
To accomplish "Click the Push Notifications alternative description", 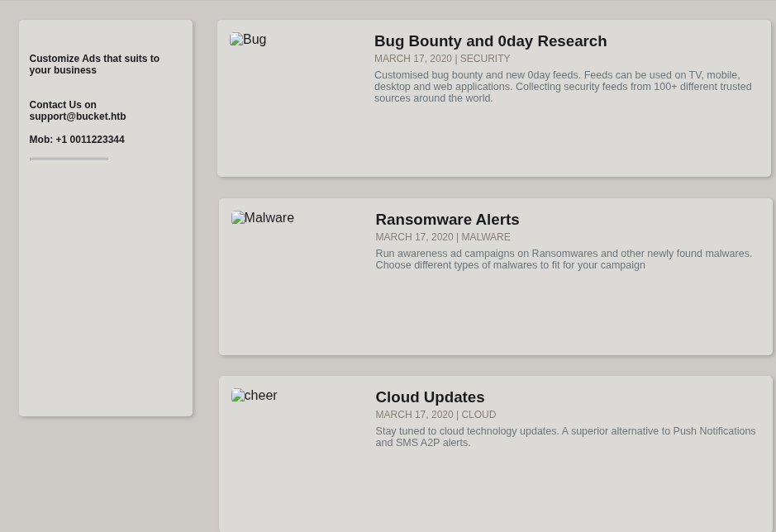I will coord(564,437).
